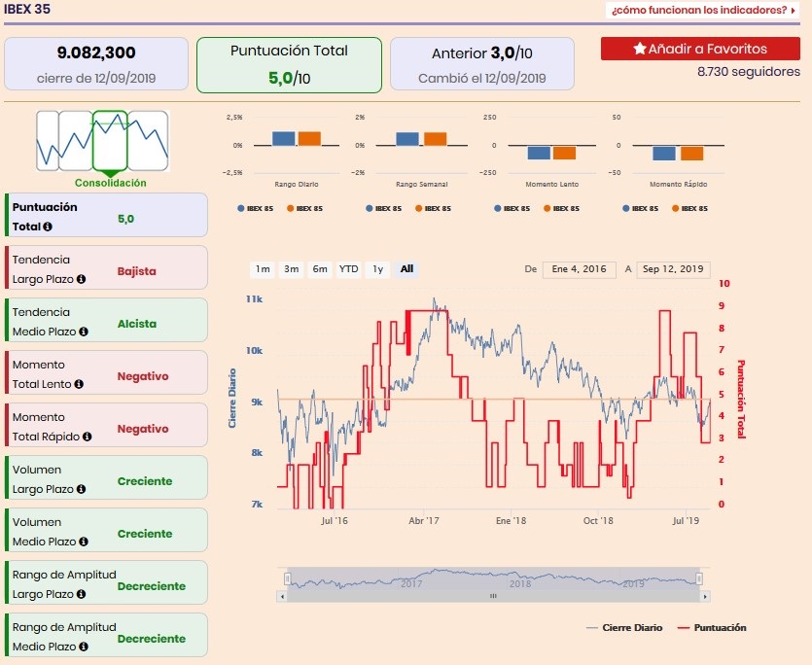812x665 pixels.
Task: Toggle orange IBEX 35 legend under Momento Rápido
Action: (x=689, y=208)
